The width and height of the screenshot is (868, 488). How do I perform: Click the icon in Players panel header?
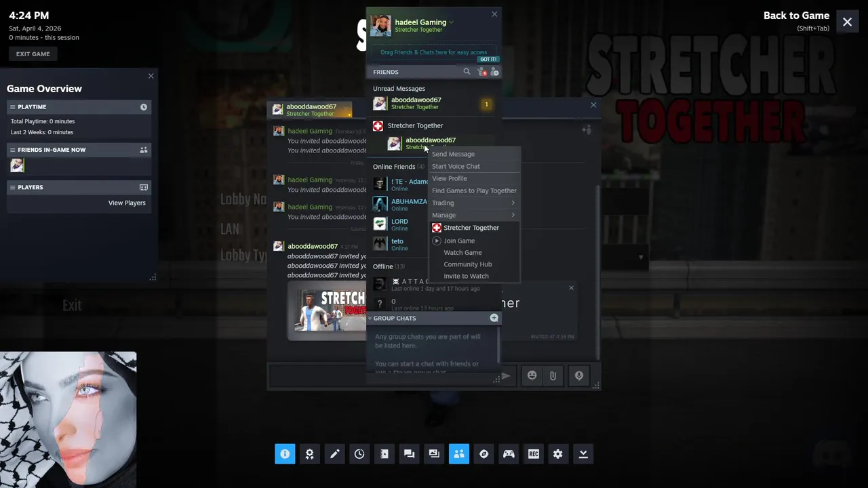pos(144,187)
